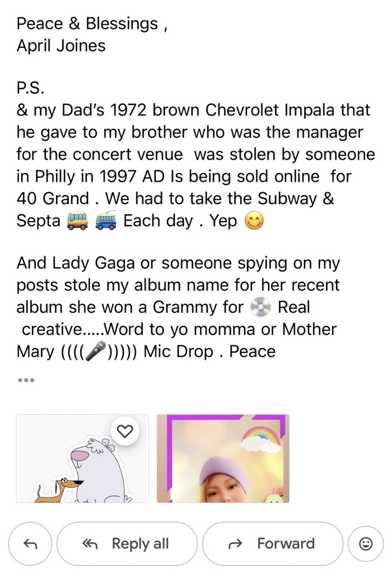Click the microphone emoji in parentheses
This screenshot has width=392, height=574.
pyautogui.click(x=96, y=352)
